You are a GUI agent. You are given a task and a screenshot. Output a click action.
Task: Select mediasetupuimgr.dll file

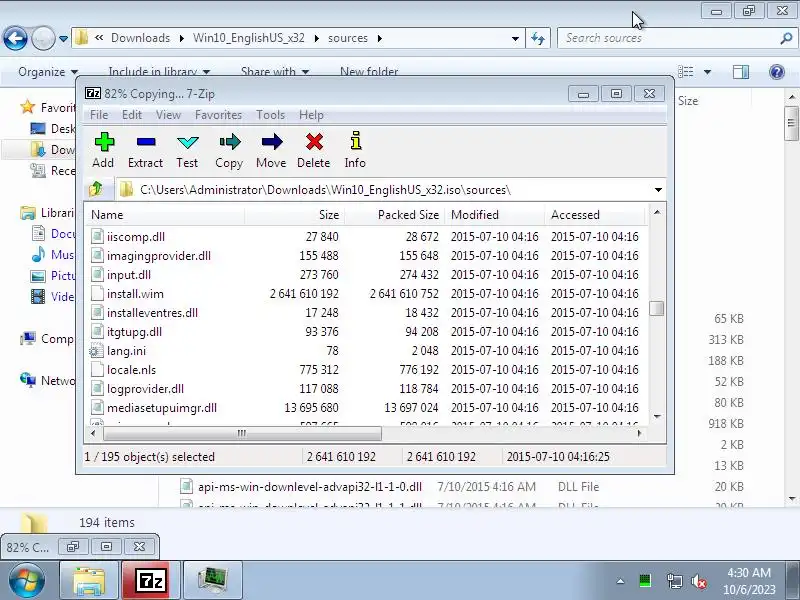(x=365, y=408)
